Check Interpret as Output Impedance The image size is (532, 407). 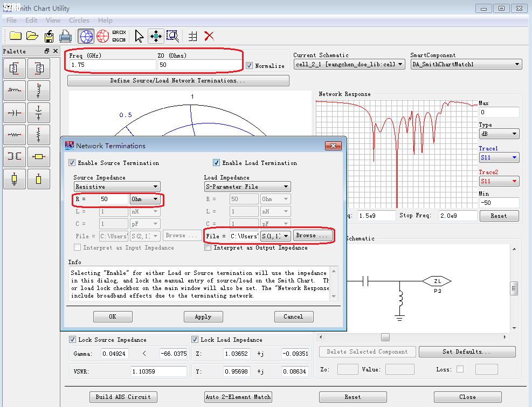point(208,247)
